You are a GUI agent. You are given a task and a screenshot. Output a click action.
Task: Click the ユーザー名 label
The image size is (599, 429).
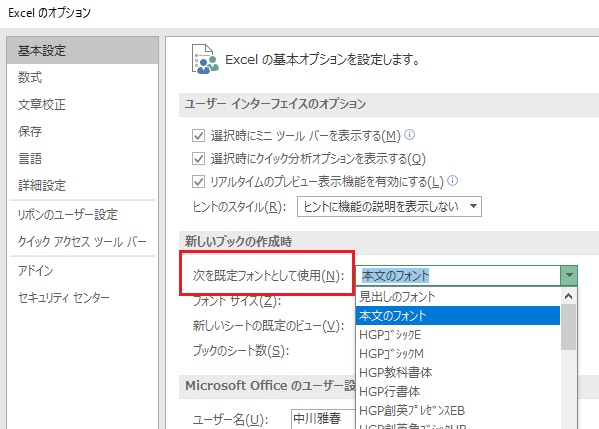coord(230,419)
